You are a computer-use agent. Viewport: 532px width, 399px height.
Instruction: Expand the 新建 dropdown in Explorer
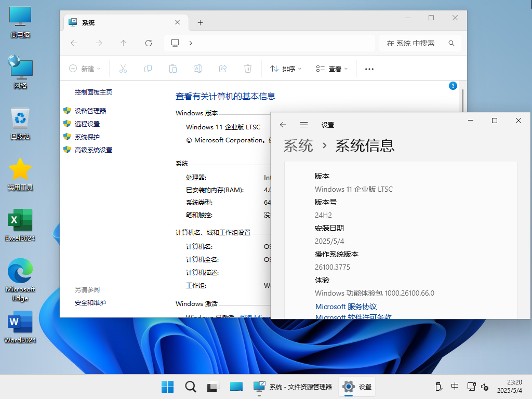(85, 69)
